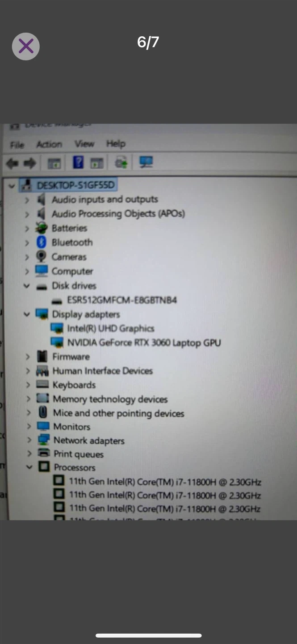Expand the Network adapters category
This screenshot has width=297, height=644.
pyautogui.click(x=29, y=441)
